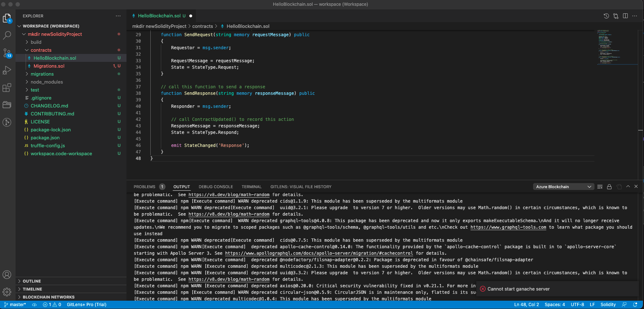
Task: Click mkdir newSolidityProject breadcrumb
Action: point(159,26)
